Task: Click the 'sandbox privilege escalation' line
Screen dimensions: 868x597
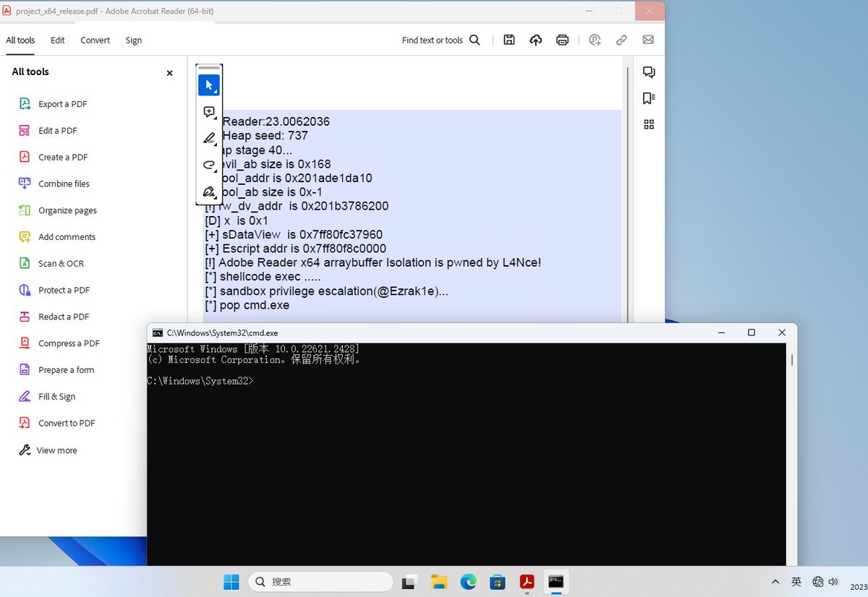Action: 327,291
